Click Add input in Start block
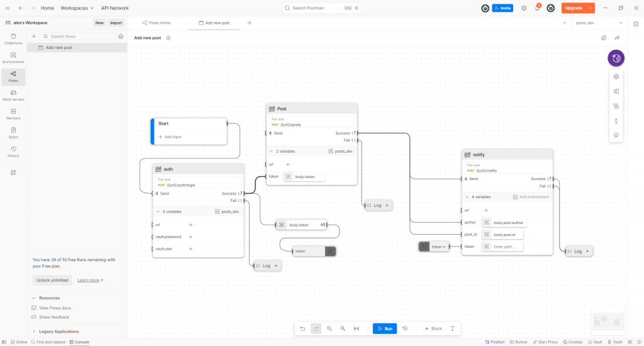Viewport: 644px width, 346px height. [170, 137]
